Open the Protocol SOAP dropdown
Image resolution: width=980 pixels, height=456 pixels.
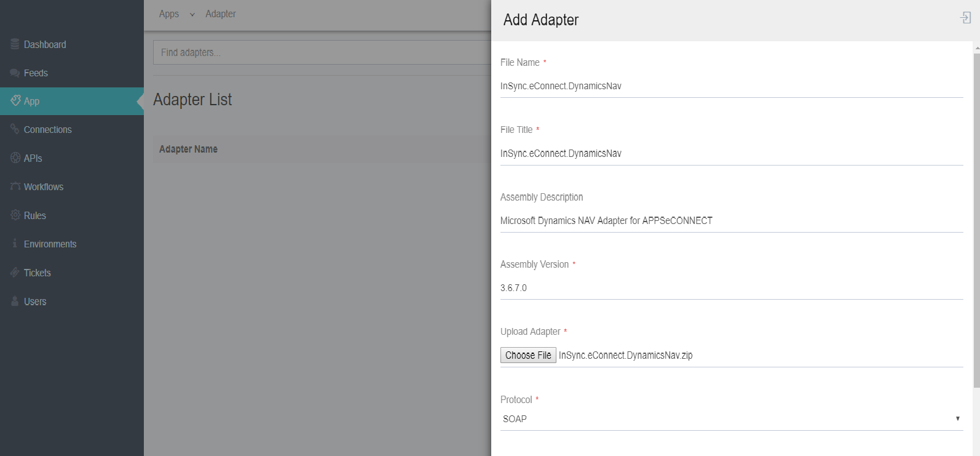[x=732, y=418]
